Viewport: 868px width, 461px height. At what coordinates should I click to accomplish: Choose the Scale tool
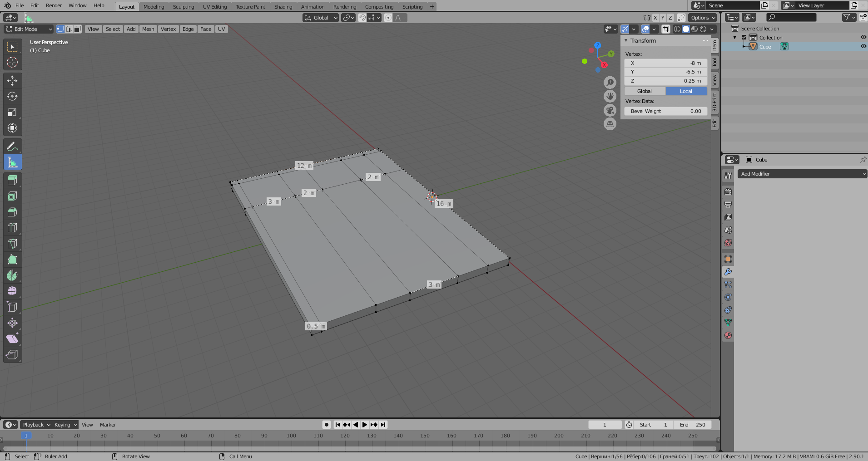(x=12, y=113)
